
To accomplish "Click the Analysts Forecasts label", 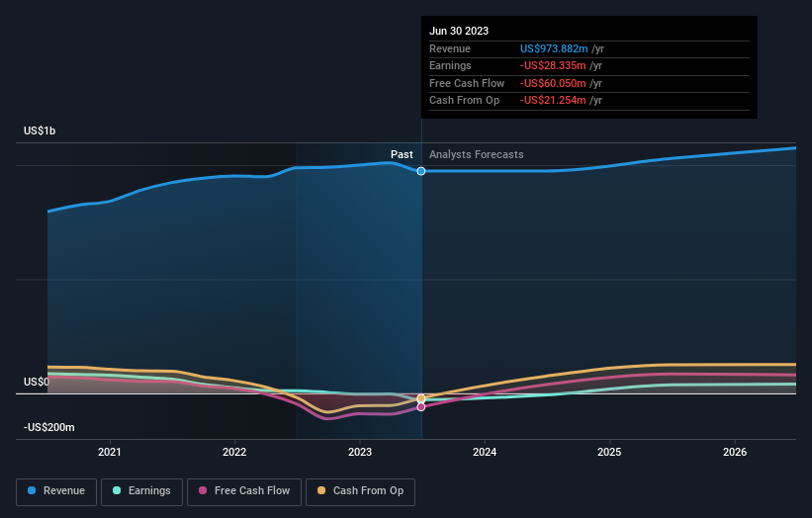I will tap(477, 155).
